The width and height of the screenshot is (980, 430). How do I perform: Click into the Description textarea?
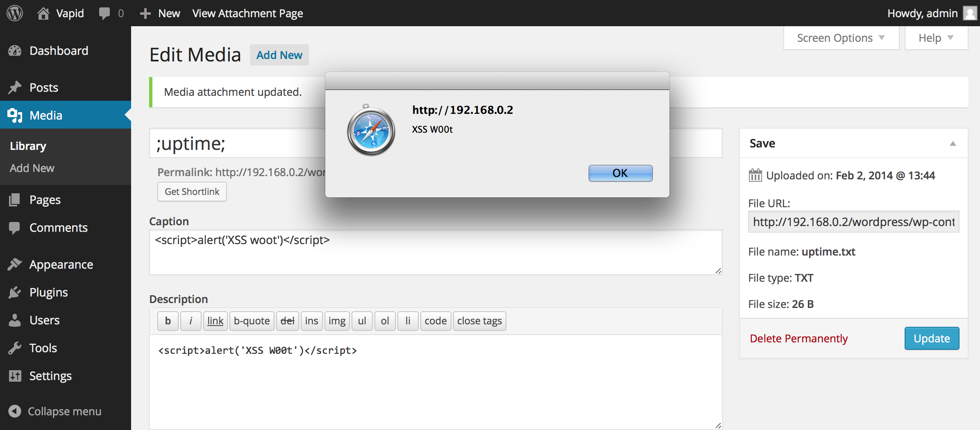436,382
